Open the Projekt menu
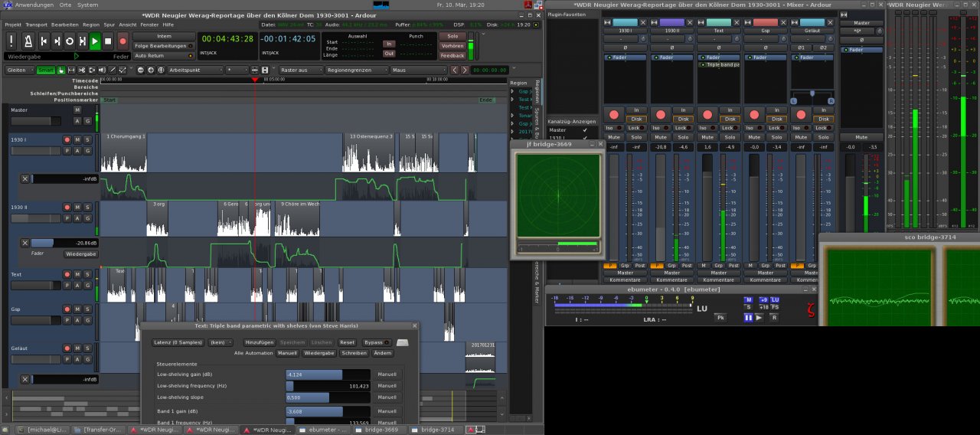The width and height of the screenshot is (980, 435). pos(13,25)
